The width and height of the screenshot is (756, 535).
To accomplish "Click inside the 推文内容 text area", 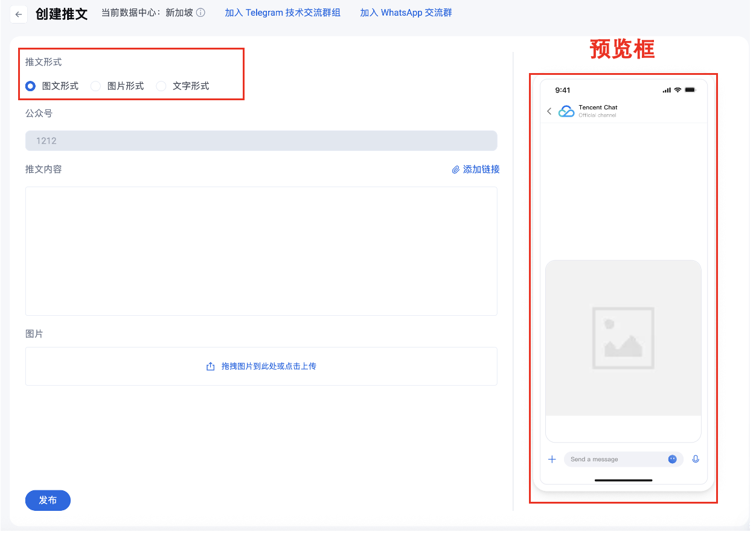I will 261,251.
